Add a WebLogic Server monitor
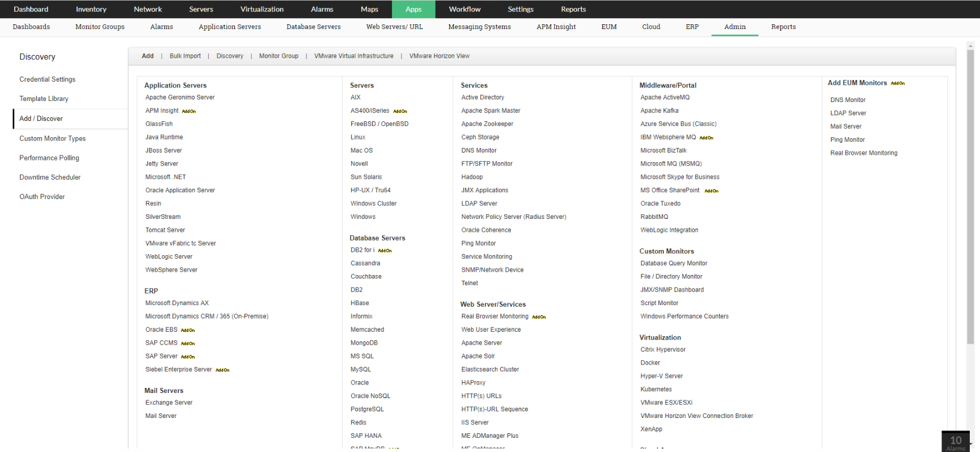The height and width of the screenshot is (452, 980). pos(168,257)
